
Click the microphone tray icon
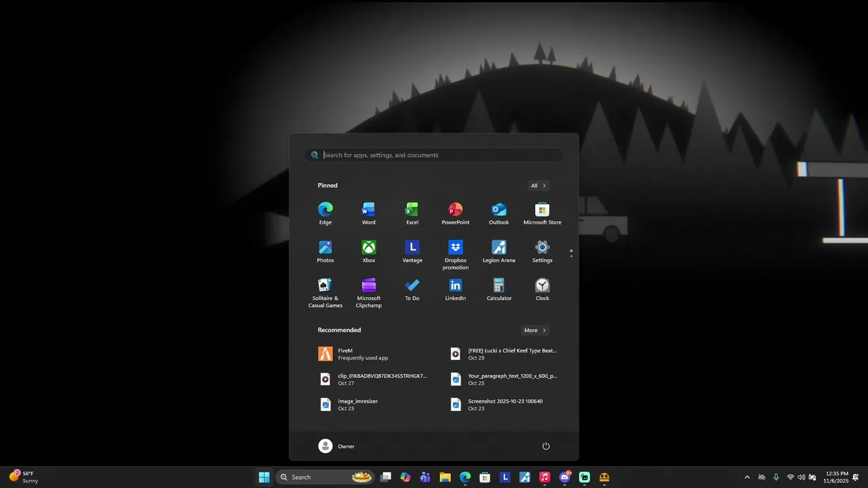pyautogui.click(x=776, y=477)
